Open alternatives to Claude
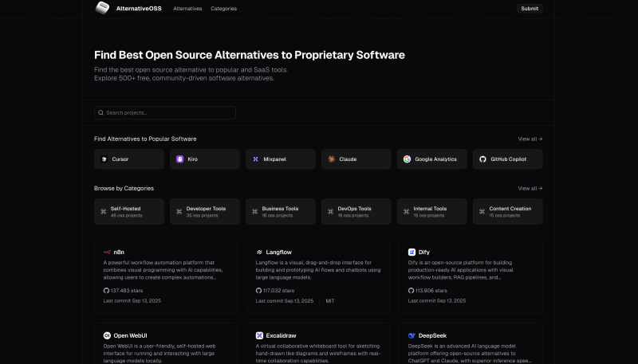 coord(356,159)
